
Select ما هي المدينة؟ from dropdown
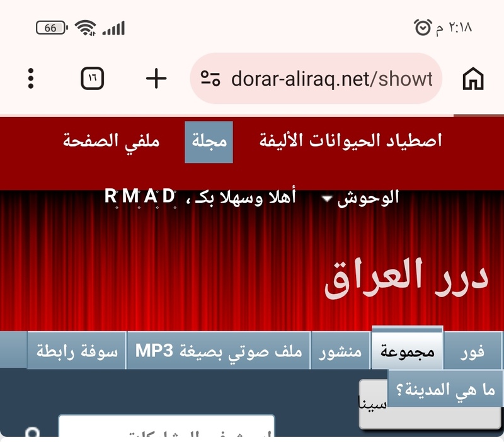(445, 390)
